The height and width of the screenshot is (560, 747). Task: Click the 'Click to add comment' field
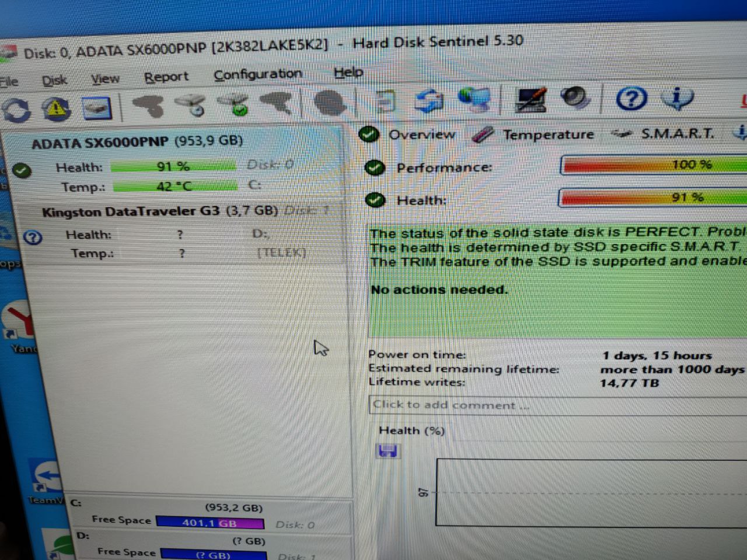click(558, 405)
